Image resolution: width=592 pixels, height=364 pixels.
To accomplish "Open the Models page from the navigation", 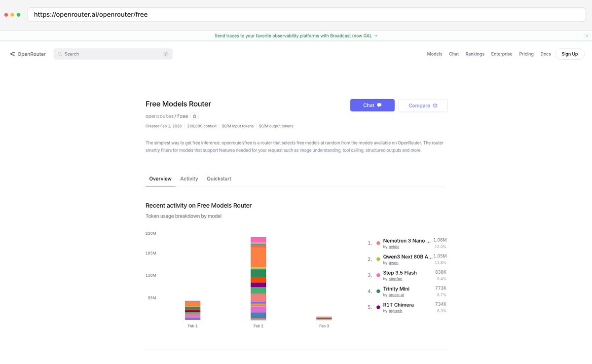I will [x=434, y=54].
